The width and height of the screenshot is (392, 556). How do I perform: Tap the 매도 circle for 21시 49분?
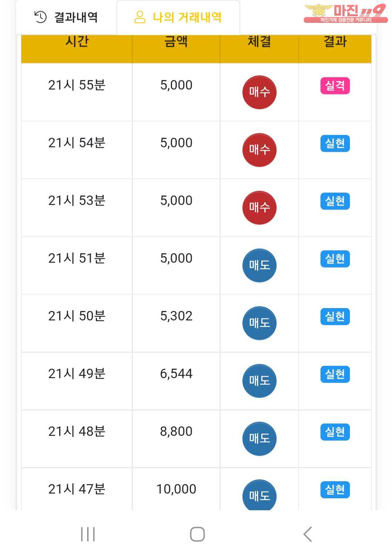tap(259, 381)
